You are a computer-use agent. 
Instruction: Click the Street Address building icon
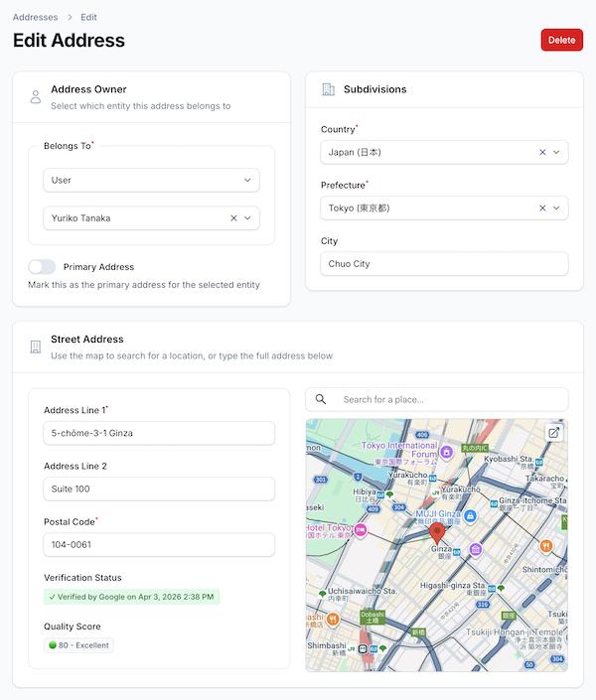[x=36, y=347]
